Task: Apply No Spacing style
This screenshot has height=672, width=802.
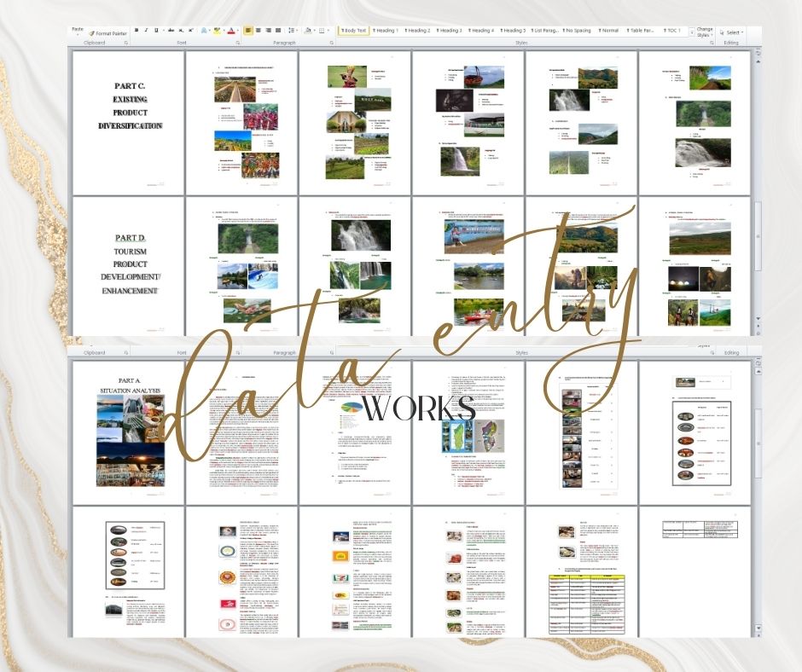Action: coord(578,31)
